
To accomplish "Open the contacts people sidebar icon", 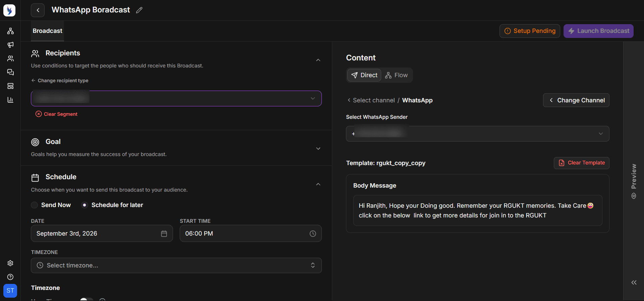I will (10, 59).
